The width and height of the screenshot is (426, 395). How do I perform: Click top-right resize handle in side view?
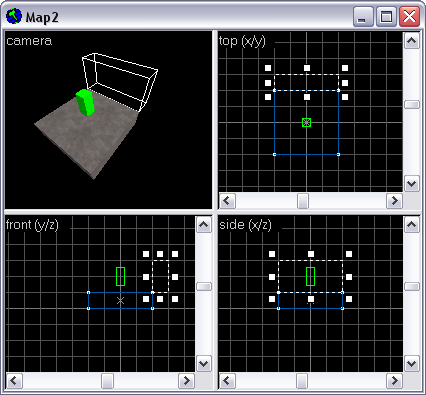click(x=349, y=254)
